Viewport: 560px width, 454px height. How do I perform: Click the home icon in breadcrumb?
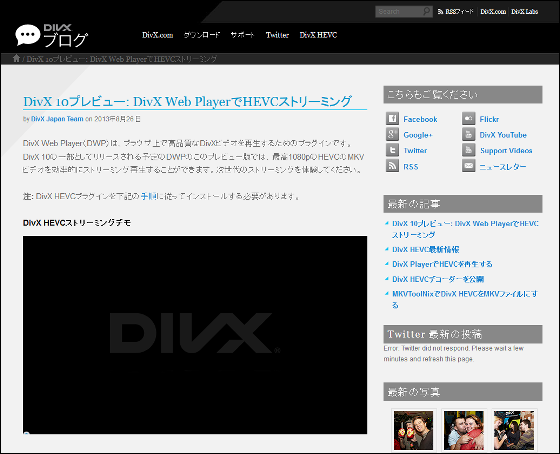(16, 59)
